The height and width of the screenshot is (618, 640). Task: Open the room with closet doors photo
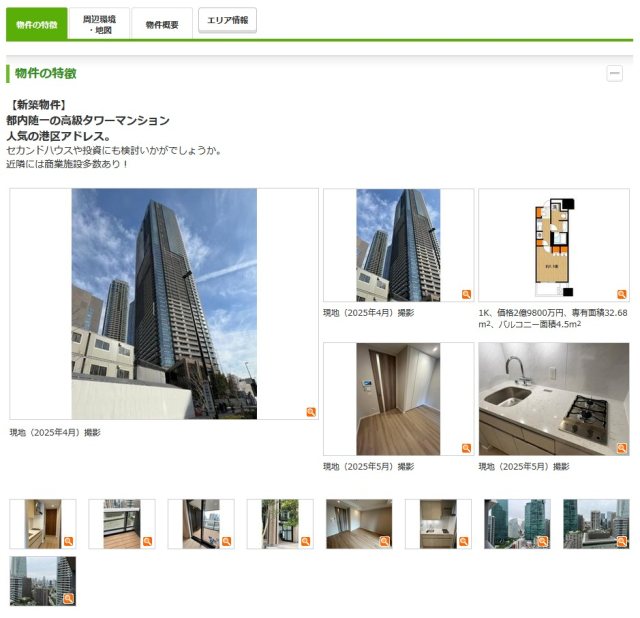(x=398, y=398)
